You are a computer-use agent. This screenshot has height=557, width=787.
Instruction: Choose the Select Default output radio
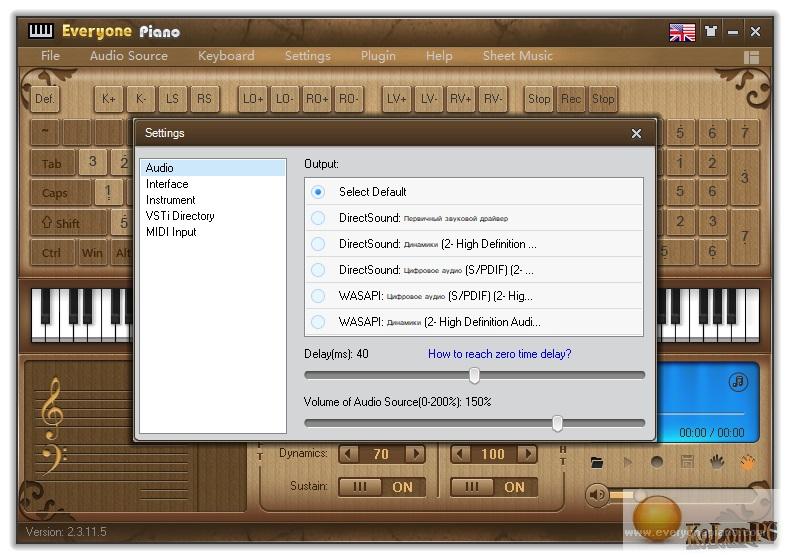tap(318, 192)
